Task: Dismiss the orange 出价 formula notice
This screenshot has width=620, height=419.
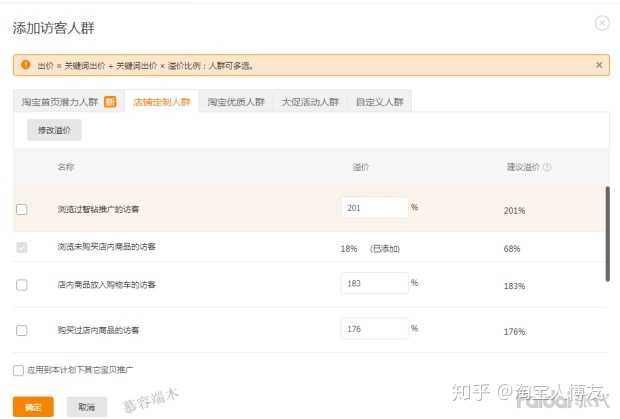Action: tap(599, 65)
